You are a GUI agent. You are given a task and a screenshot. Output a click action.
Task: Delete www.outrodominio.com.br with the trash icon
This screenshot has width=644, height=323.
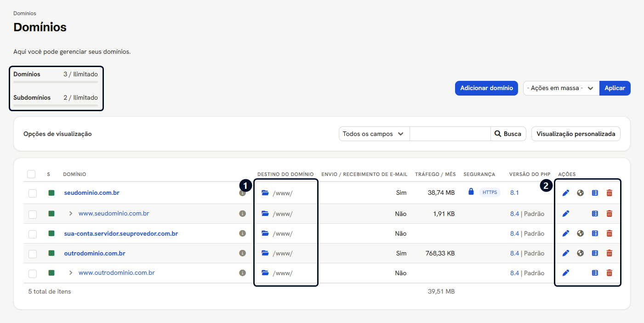click(610, 273)
